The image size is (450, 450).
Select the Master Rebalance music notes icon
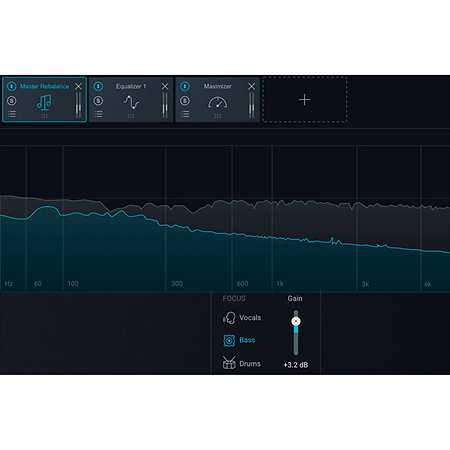[44, 102]
